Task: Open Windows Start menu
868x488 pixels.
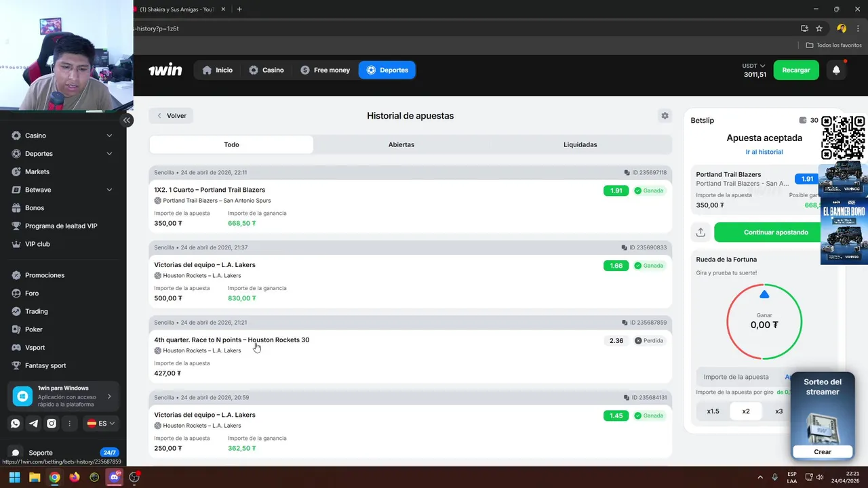Action: pos(14,477)
